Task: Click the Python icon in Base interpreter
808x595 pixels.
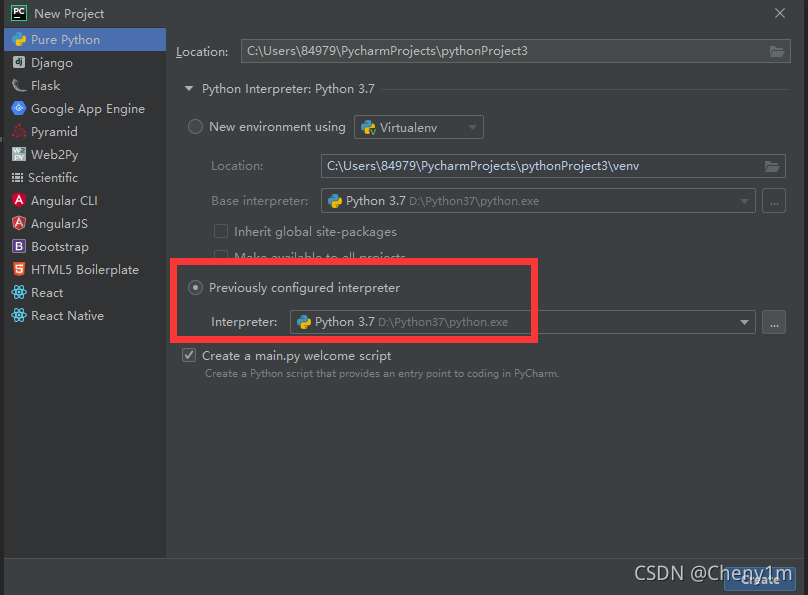Action: tap(335, 201)
